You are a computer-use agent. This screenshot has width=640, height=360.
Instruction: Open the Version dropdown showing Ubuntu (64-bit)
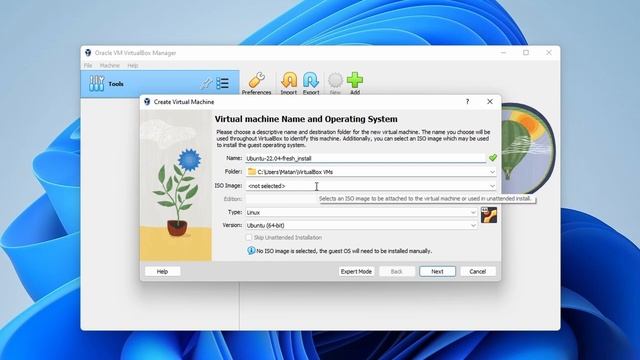tap(361, 225)
